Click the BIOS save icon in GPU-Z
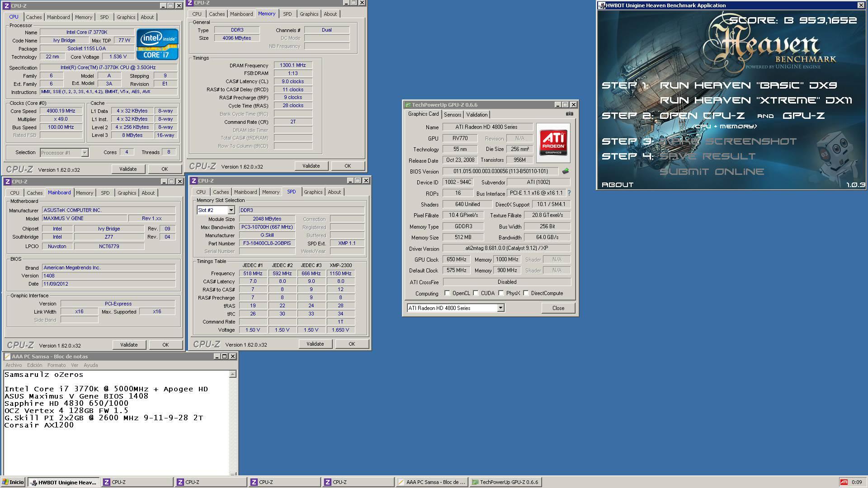 click(x=565, y=171)
